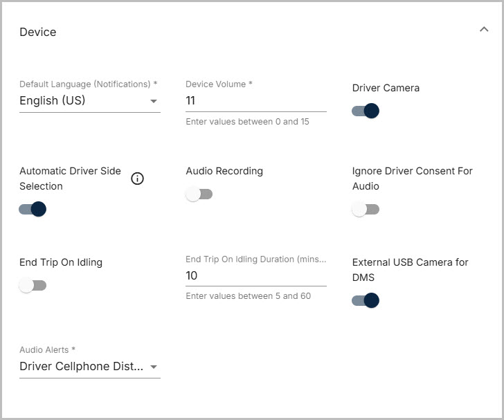Screen dimensions: 504x420
Task: Click the Driver Camera label
Action: point(386,88)
